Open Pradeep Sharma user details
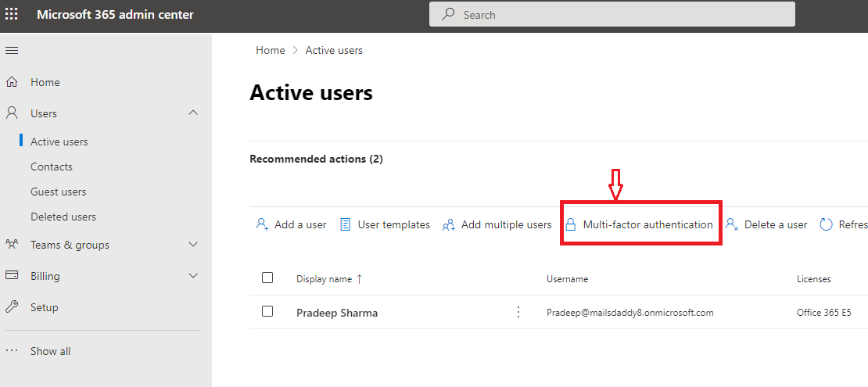868x387 pixels. point(337,313)
